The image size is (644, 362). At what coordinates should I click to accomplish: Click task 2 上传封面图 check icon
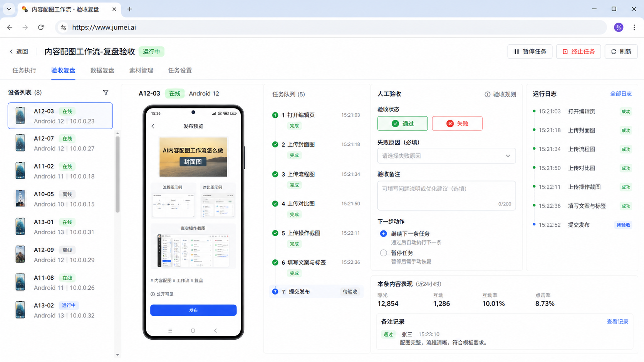[x=275, y=144]
